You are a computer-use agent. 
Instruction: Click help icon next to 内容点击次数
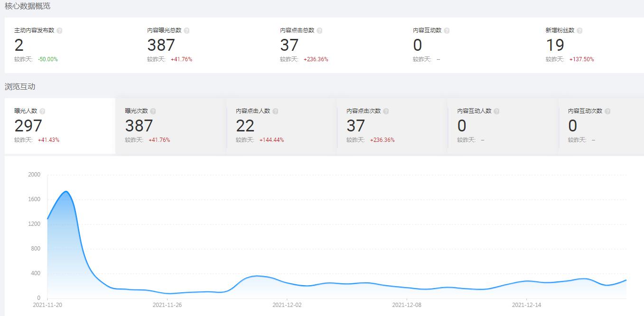click(x=386, y=111)
